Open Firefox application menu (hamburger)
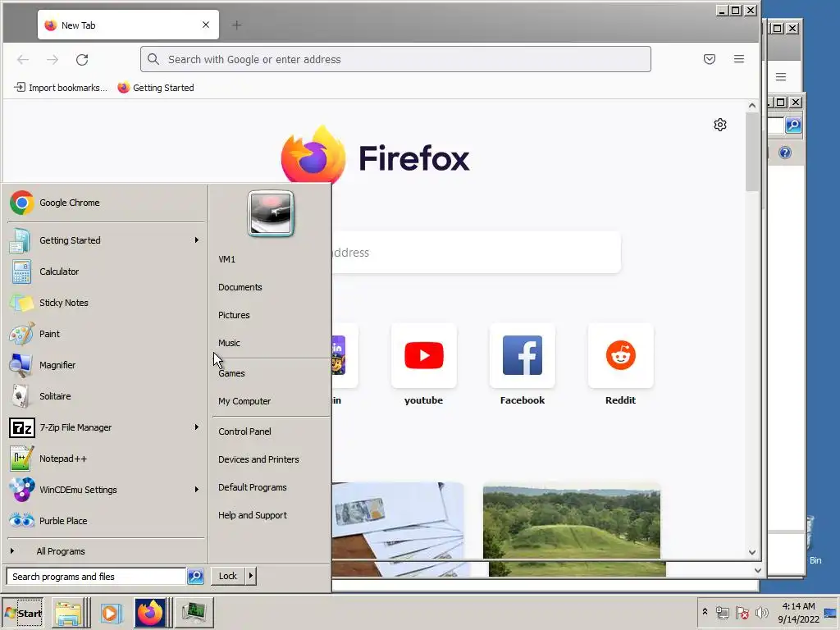Viewport: 840px width, 630px height. (x=739, y=59)
